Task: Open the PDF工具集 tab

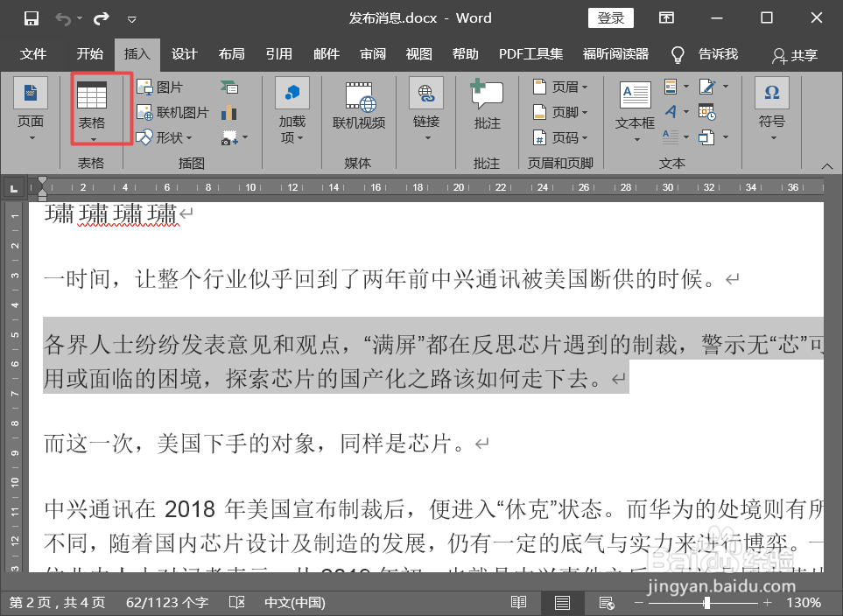Action: tap(530, 54)
